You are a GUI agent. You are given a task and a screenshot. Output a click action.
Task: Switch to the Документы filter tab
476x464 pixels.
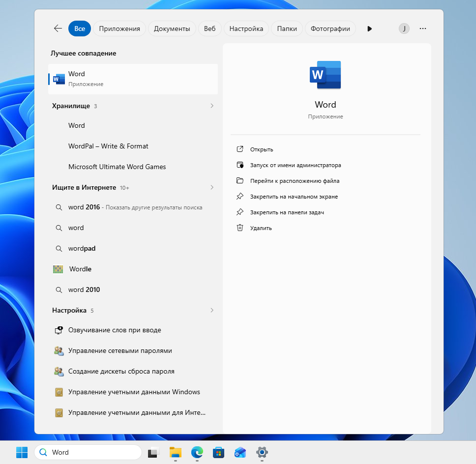point(172,29)
